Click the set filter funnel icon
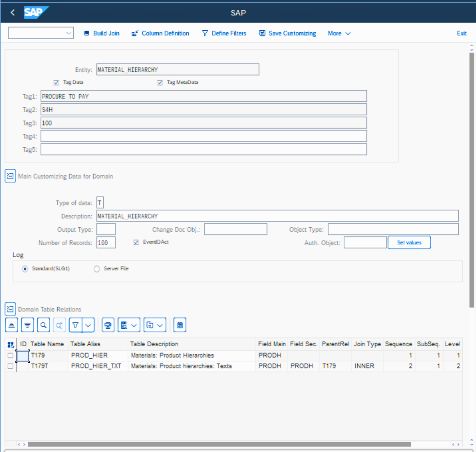Screen dimensions: 476x452 [x=76, y=325]
